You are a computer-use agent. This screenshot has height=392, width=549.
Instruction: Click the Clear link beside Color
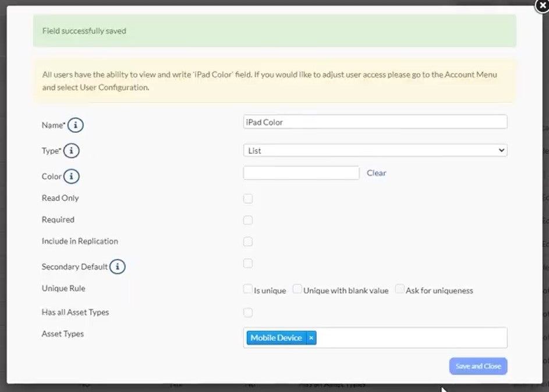pyautogui.click(x=377, y=173)
